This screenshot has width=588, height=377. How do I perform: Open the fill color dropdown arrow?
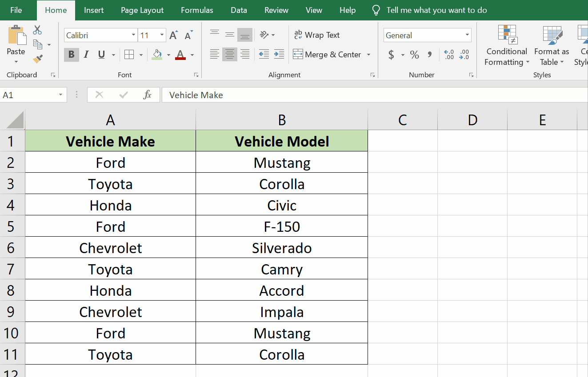[168, 55]
